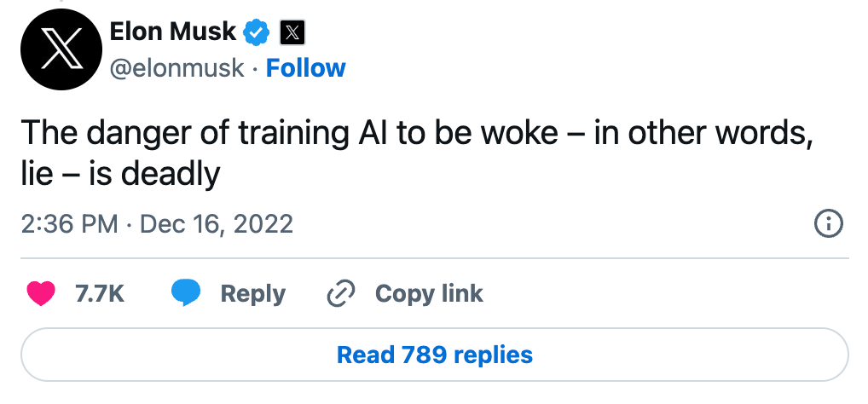View the 7.7K likes count

coord(100,293)
